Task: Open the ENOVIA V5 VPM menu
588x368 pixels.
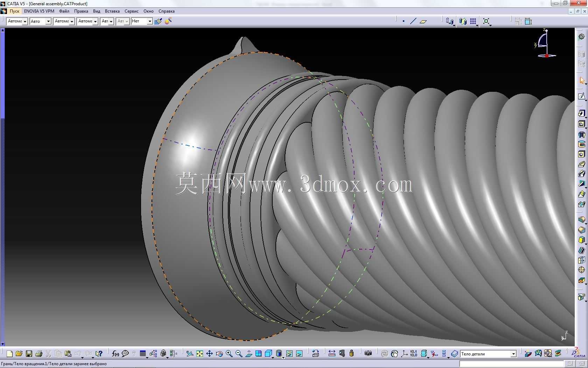Action: pos(39,11)
